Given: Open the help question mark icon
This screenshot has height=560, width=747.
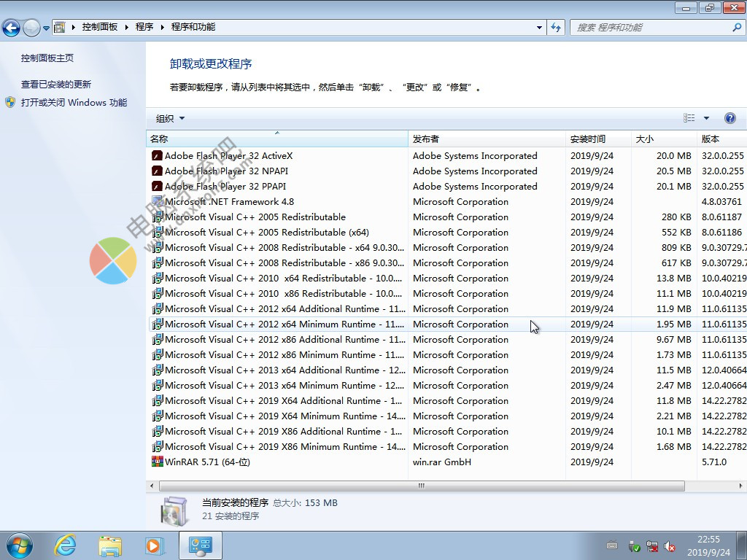Looking at the screenshot, I should tap(729, 118).
